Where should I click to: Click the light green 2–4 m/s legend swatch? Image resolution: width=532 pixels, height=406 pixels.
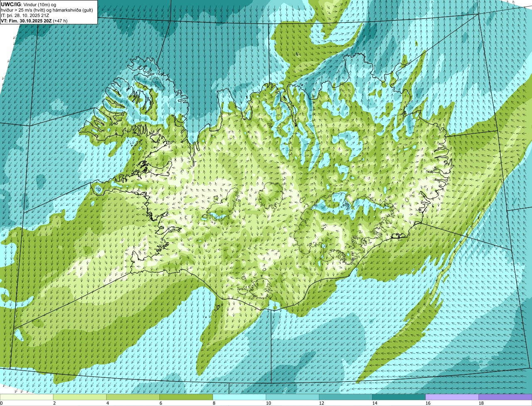[80, 397]
